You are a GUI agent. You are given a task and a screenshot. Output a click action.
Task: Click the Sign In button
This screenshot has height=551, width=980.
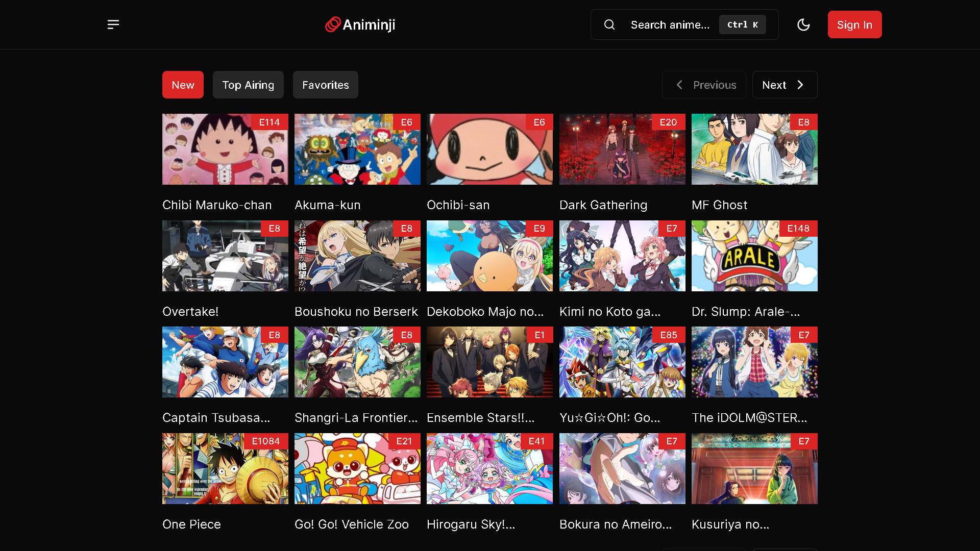854,24
